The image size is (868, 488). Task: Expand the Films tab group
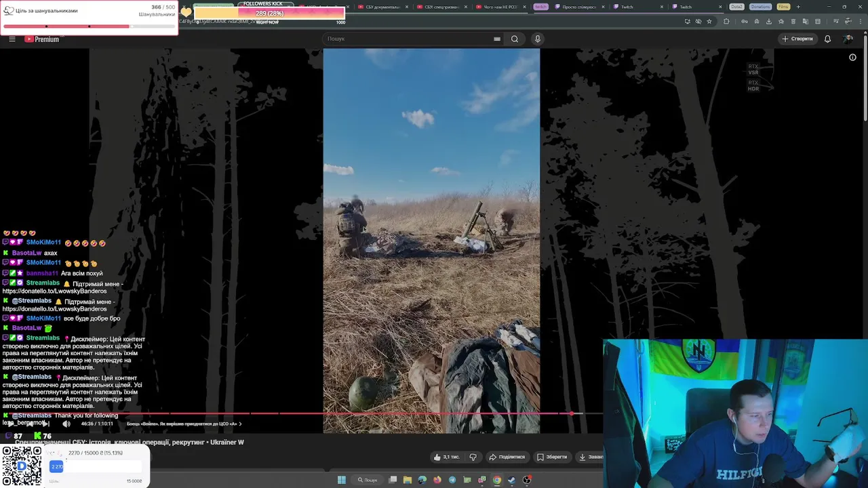pos(783,7)
